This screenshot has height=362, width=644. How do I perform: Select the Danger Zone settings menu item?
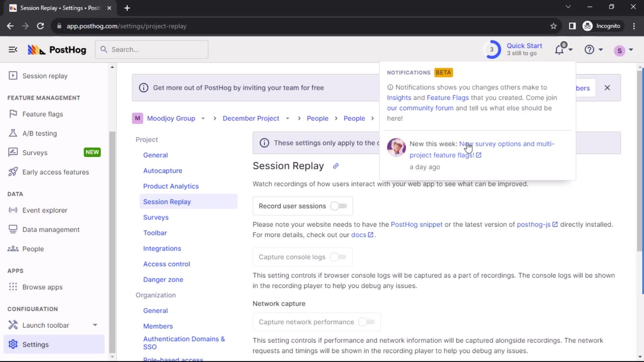point(163,279)
